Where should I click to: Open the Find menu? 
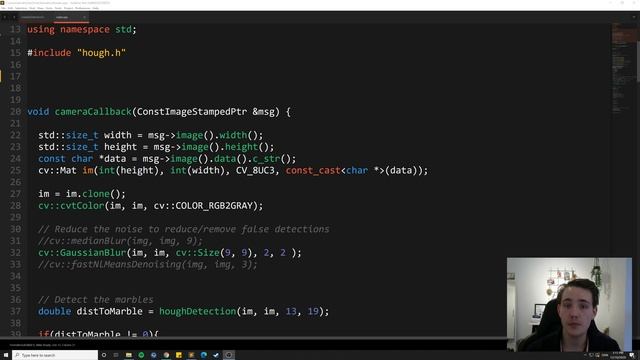pos(32,8)
